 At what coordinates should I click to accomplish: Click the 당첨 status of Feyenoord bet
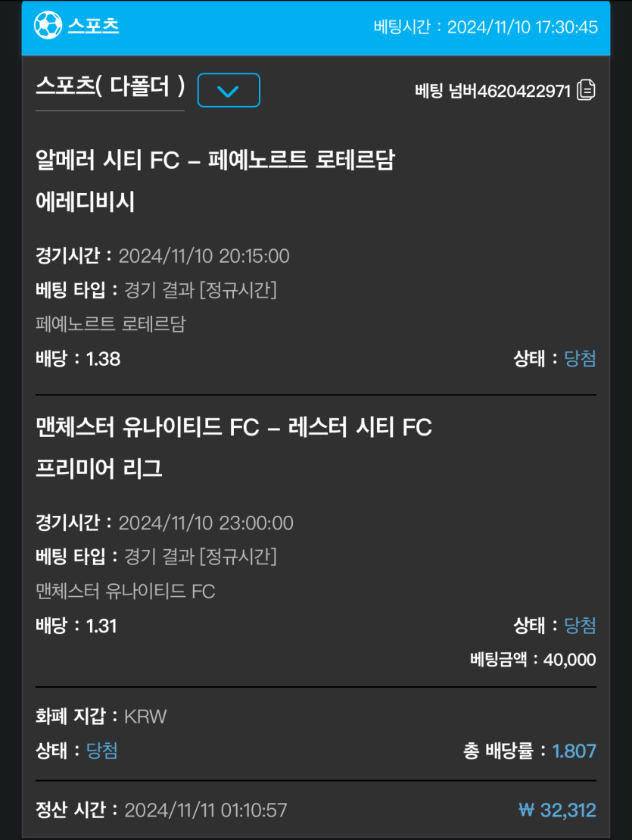click(x=580, y=358)
